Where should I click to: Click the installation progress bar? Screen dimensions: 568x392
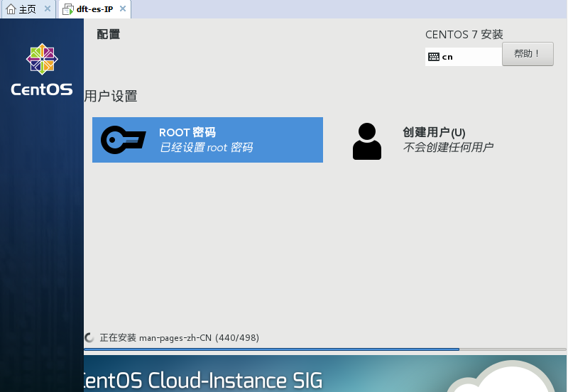tap(325, 349)
